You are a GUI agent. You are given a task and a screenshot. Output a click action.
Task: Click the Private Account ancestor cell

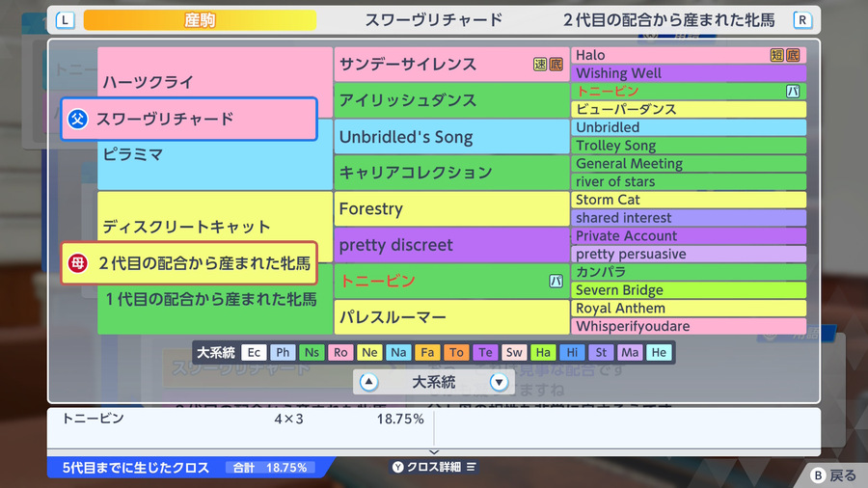[689, 235]
